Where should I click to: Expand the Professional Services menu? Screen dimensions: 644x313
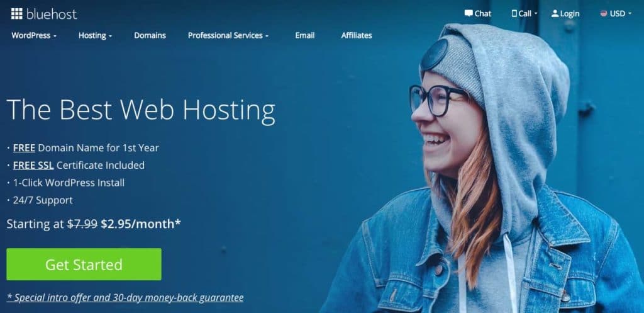pos(228,35)
